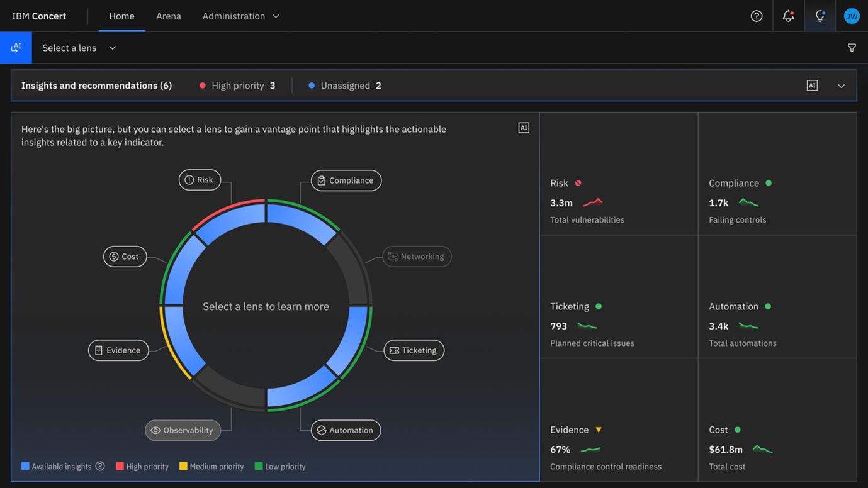Toggle the Observability lens pill

point(183,430)
